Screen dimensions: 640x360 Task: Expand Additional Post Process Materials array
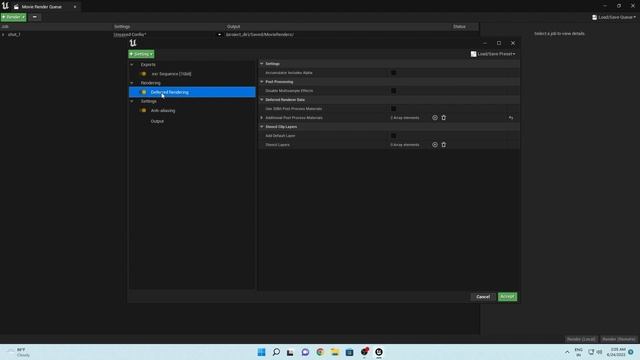[262, 118]
